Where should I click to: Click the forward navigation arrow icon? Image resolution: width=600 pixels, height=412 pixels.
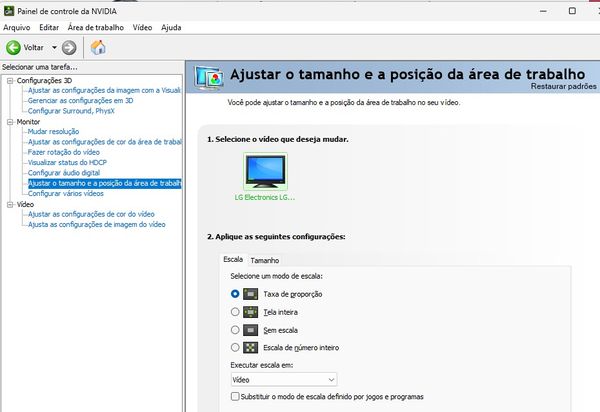(x=69, y=47)
